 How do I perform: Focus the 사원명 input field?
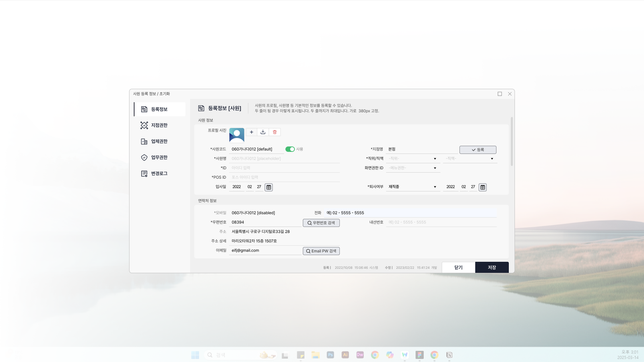[285, 158]
